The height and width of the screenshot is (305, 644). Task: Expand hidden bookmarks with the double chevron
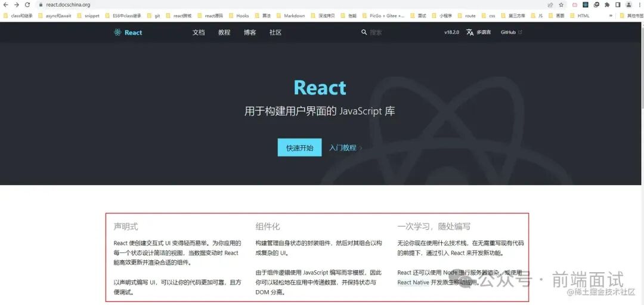(611, 16)
